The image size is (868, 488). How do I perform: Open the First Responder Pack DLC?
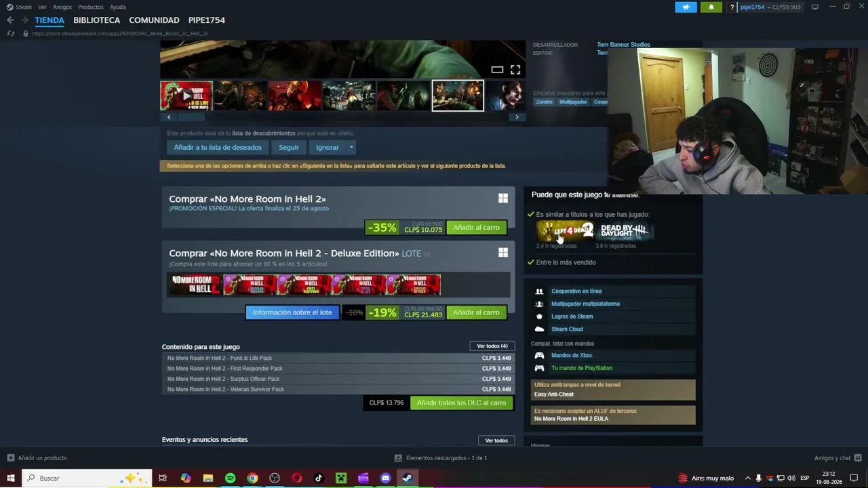[x=338, y=369]
